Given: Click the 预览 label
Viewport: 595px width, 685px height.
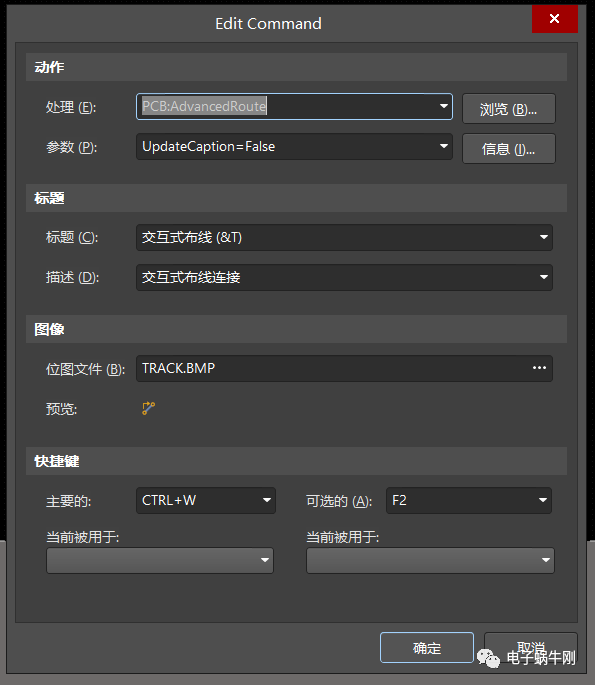Looking at the screenshot, I should coord(62,409).
